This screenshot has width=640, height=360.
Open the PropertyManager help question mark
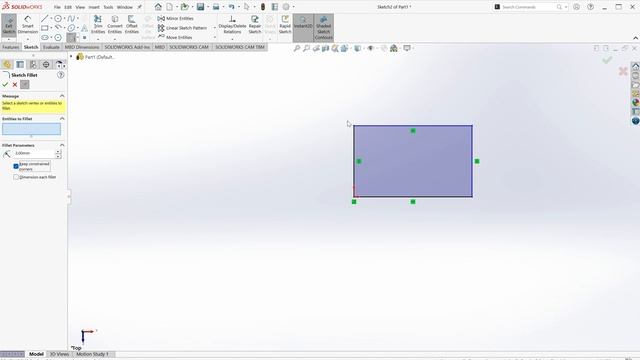pyautogui.click(x=61, y=75)
